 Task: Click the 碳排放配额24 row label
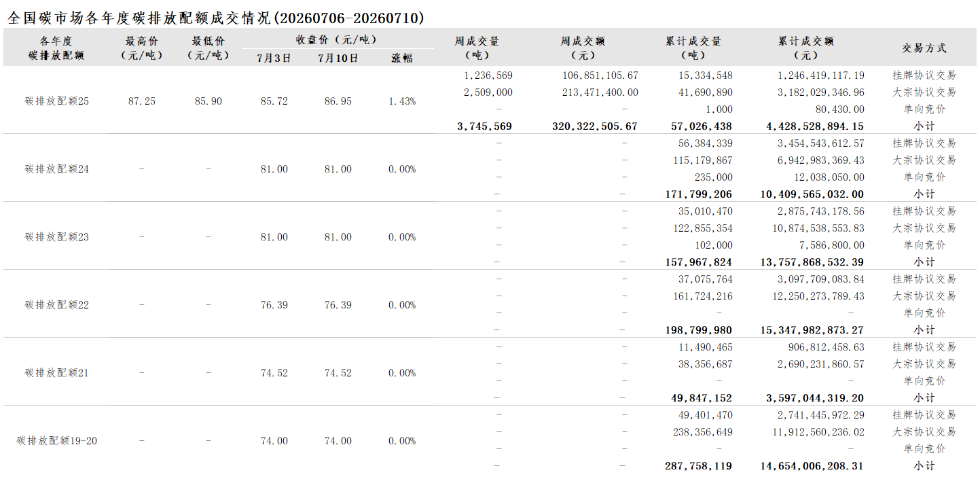(x=57, y=169)
